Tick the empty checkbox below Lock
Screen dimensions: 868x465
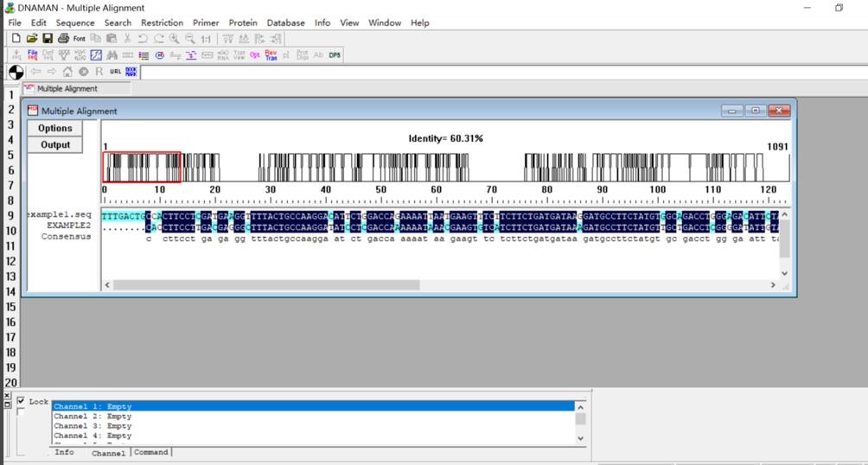click(x=22, y=412)
